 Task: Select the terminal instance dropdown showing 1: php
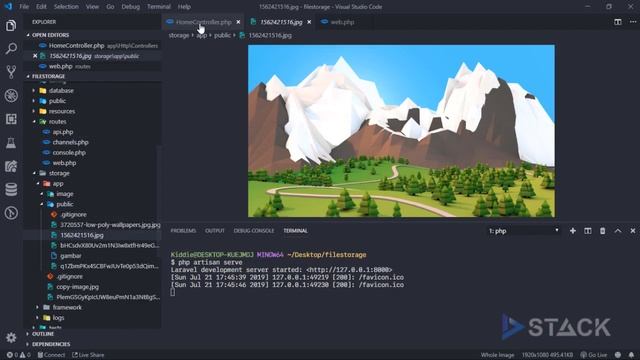point(523,231)
